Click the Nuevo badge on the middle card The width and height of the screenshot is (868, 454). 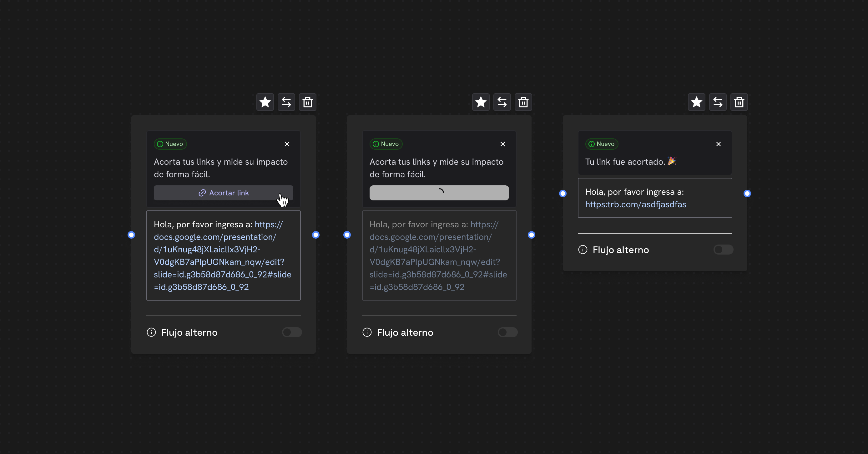[x=386, y=144]
